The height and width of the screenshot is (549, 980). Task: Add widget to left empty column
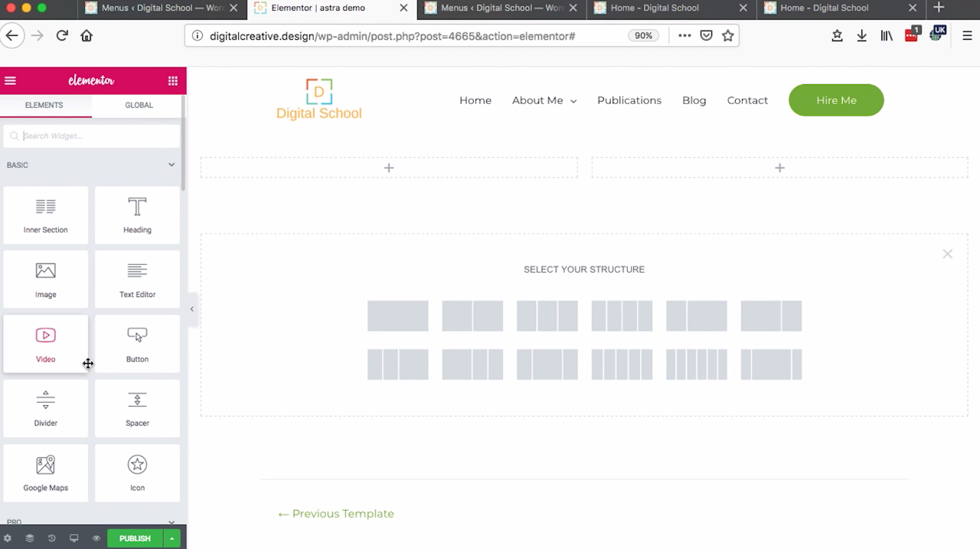[389, 168]
